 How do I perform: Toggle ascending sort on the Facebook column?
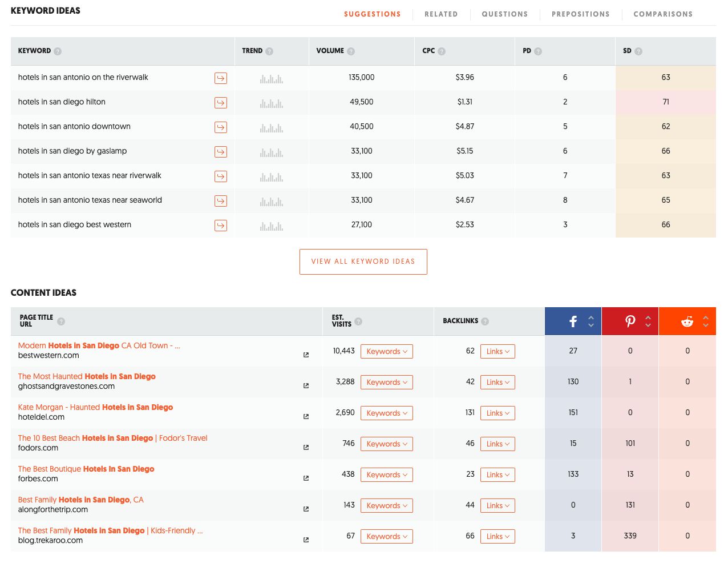pos(591,317)
